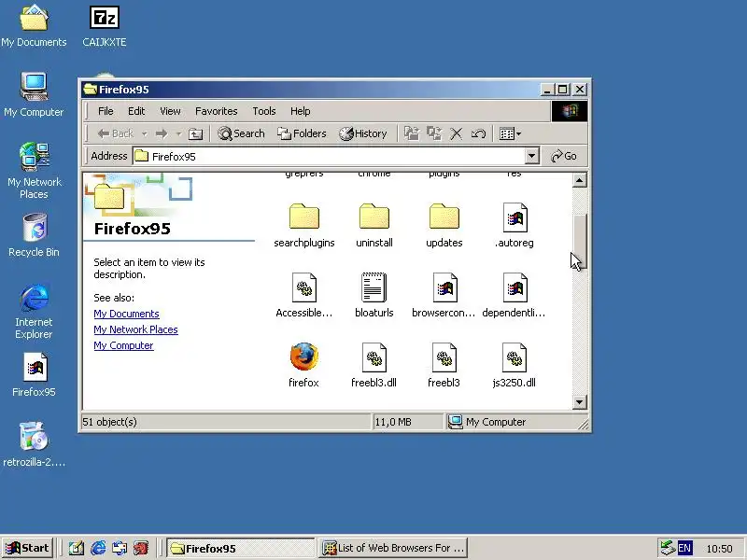Open the Edit menu

pyautogui.click(x=136, y=111)
